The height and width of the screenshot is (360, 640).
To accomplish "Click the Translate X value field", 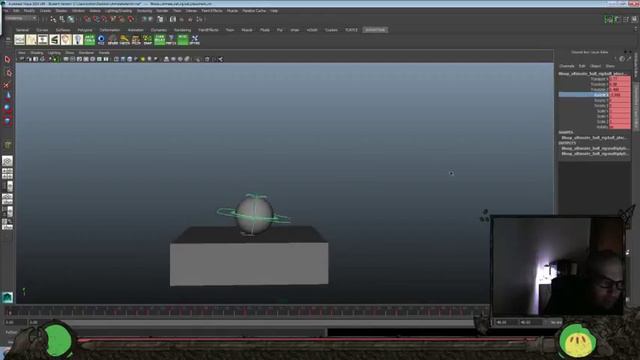I will [x=619, y=79].
